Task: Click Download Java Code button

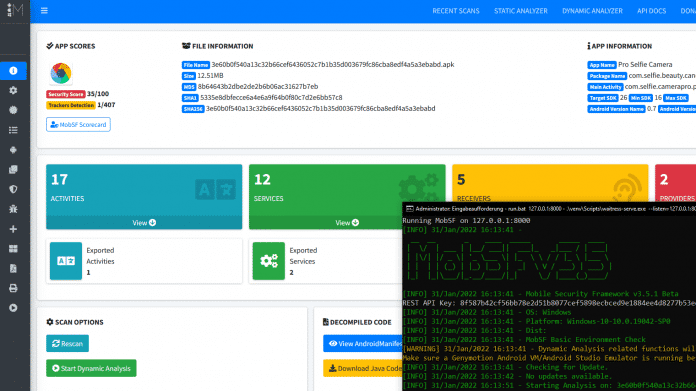Action: [363, 368]
